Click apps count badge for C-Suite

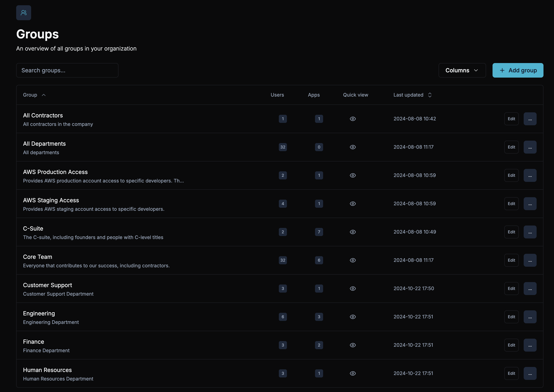(x=319, y=232)
